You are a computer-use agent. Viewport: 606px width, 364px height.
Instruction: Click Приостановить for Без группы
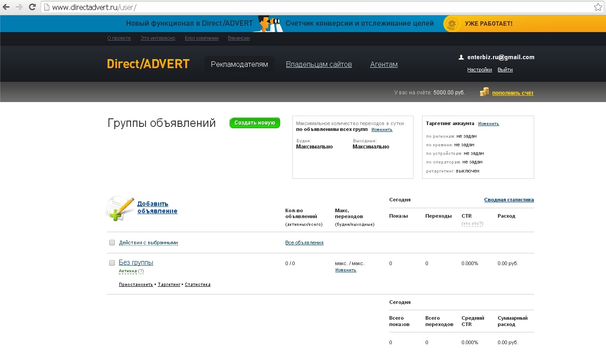coord(136,285)
